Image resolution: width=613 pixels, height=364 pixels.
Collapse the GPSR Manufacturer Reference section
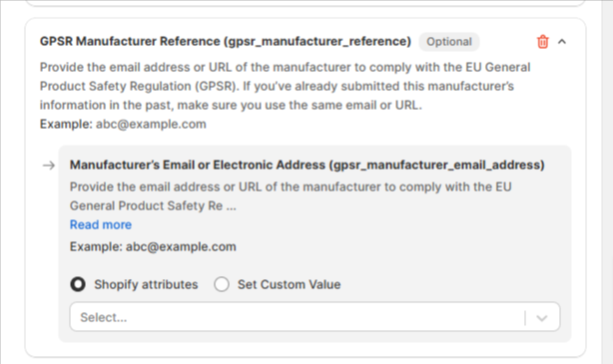pos(562,42)
